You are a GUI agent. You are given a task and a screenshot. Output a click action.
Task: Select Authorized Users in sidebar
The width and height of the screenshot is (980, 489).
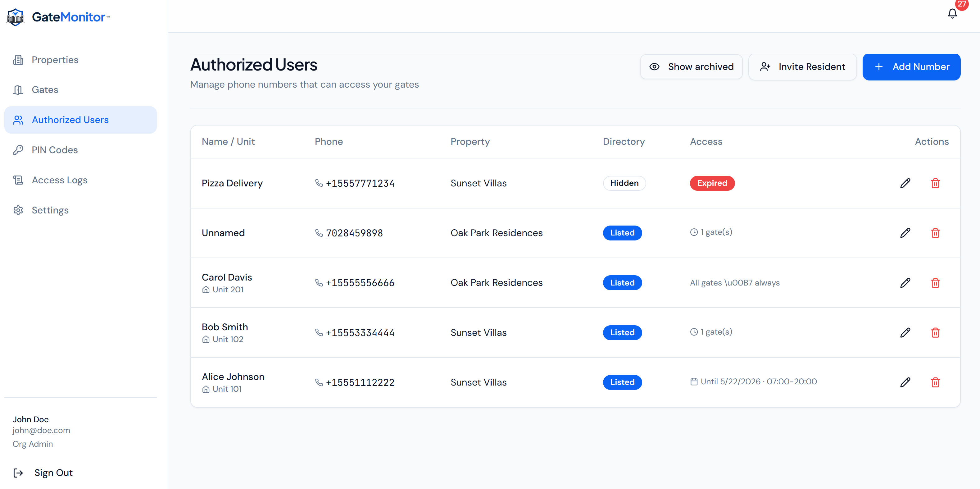(x=80, y=120)
